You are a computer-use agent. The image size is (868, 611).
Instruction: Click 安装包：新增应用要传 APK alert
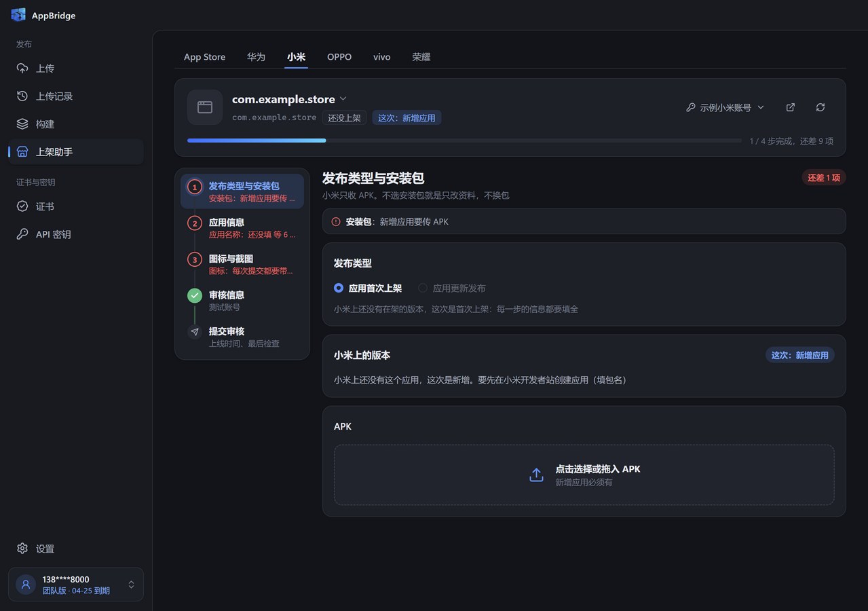tap(584, 221)
